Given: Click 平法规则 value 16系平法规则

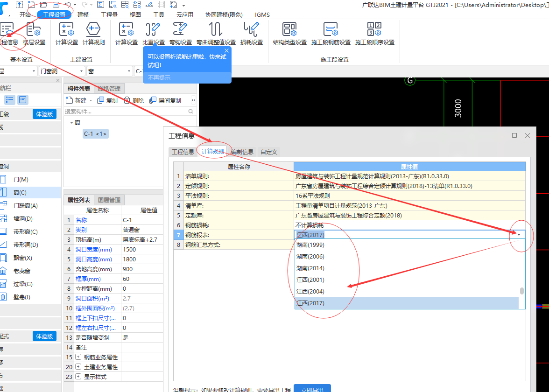Looking at the screenshot, I should coord(410,196).
